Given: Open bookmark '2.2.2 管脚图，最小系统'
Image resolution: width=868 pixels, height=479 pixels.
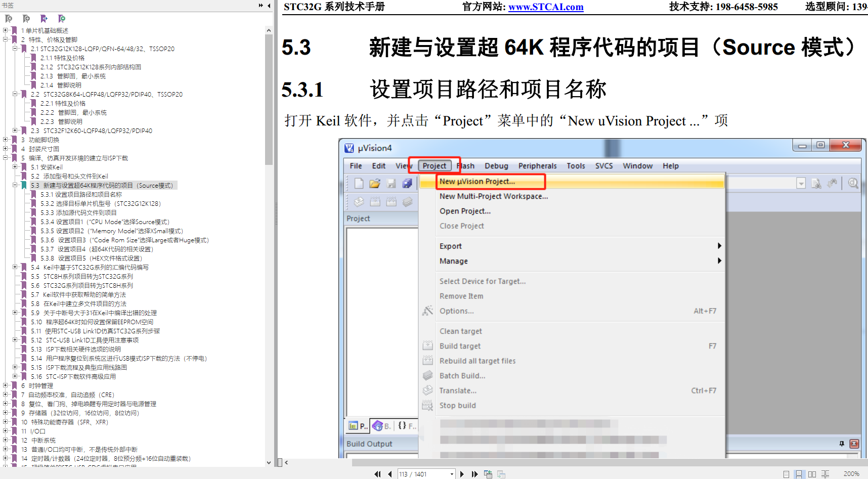Looking at the screenshot, I should point(73,113).
